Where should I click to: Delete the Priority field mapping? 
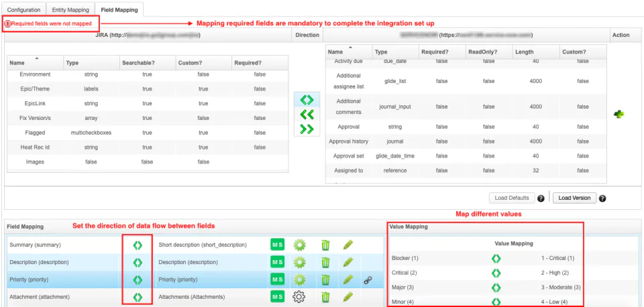click(x=325, y=280)
